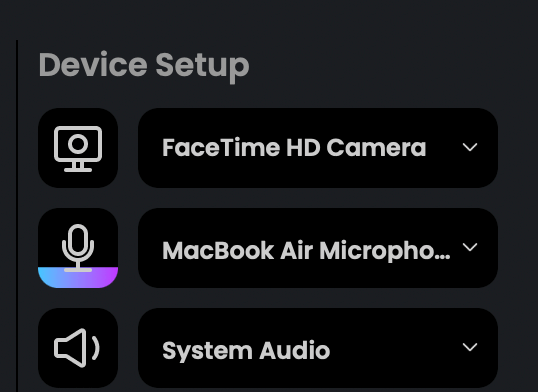This screenshot has width=538, height=392.
Task: Open the FaceTime HD Camera dropdown
Action: [x=318, y=148]
